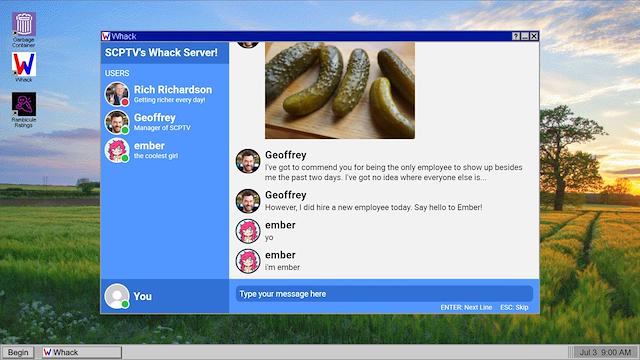Viewport: 640px width, 360px height.
Task: Click the 'the coolest girl' status text
Action: 156,156
